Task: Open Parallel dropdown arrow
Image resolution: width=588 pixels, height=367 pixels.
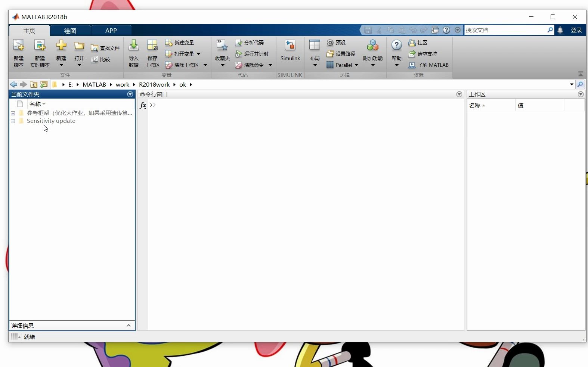Action: click(x=356, y=65)
